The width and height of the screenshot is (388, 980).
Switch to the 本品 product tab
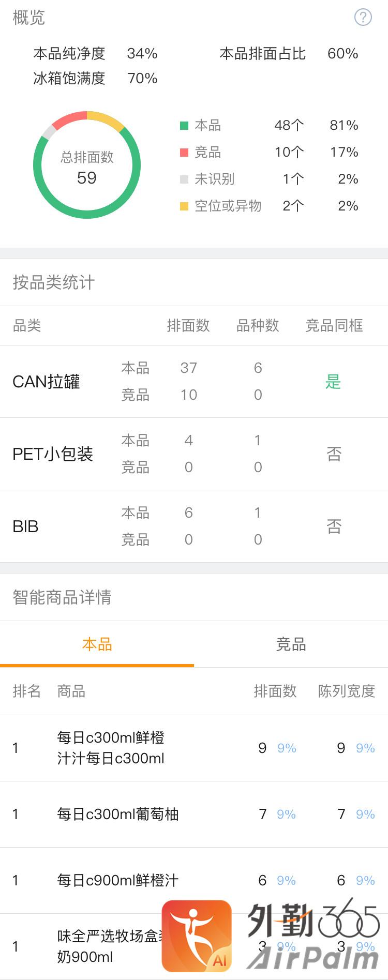(97, 644)
